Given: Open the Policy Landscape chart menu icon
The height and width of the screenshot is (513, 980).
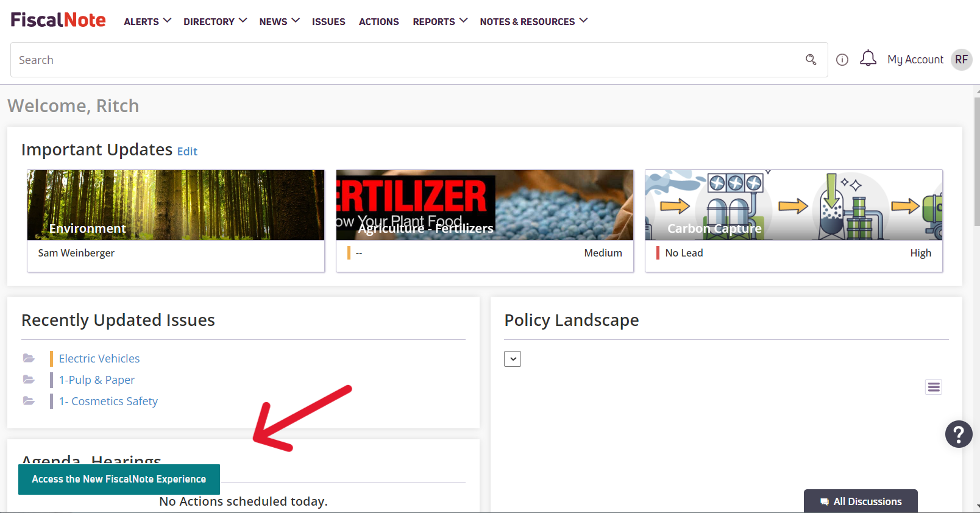Looking at the screenshot, I should (x=934, y=387).
